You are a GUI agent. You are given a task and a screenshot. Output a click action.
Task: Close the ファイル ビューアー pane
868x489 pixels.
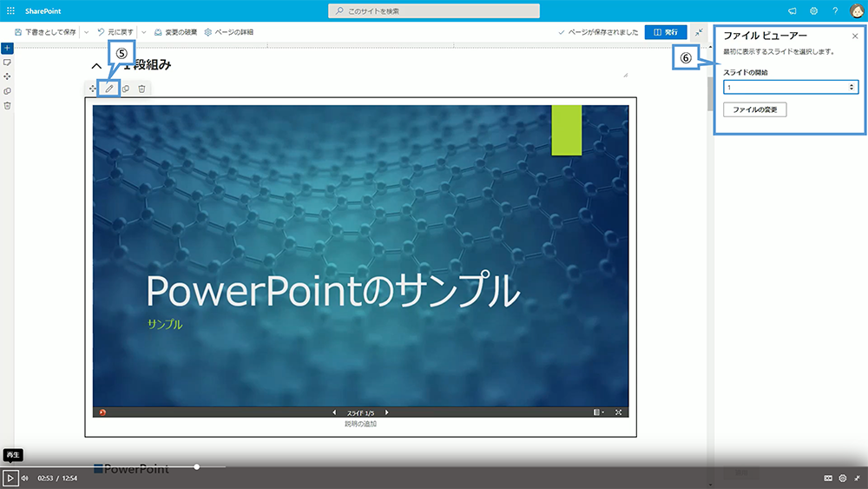[x=855, y=36]
